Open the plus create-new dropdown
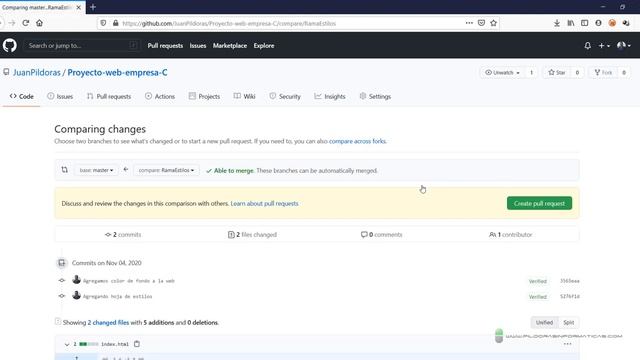The height and width of the screenshot is (360, 640). [x=604, y=46]
